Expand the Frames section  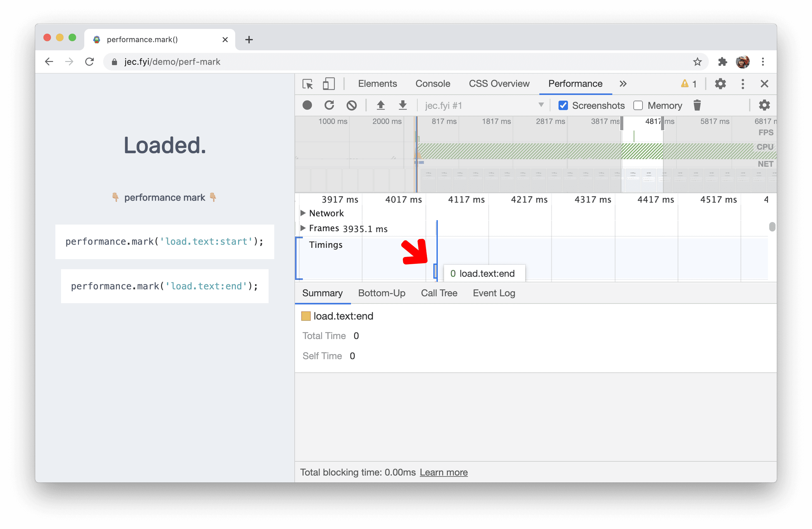tap(303, 228)
